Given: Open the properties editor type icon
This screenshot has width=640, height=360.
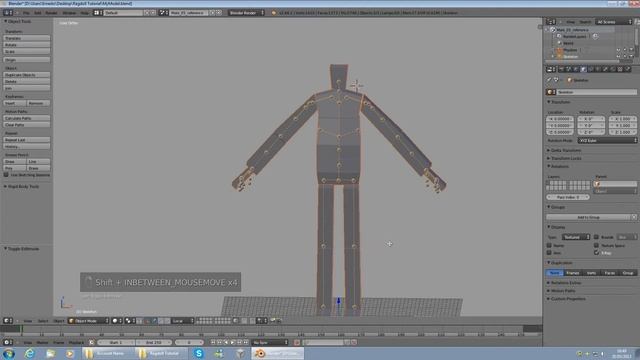Looking at the screenshot, I should [551, 69].
